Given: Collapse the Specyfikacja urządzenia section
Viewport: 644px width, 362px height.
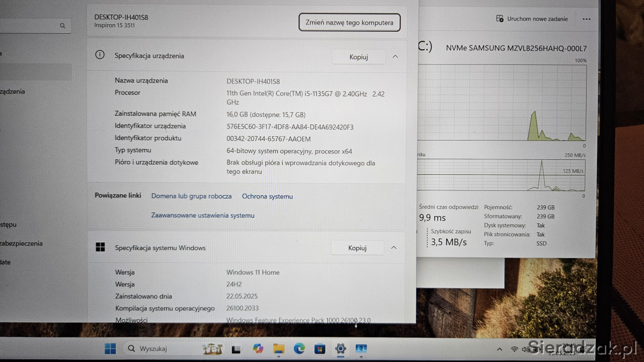Looking at the screenshot, I should [x=395, y=56].
